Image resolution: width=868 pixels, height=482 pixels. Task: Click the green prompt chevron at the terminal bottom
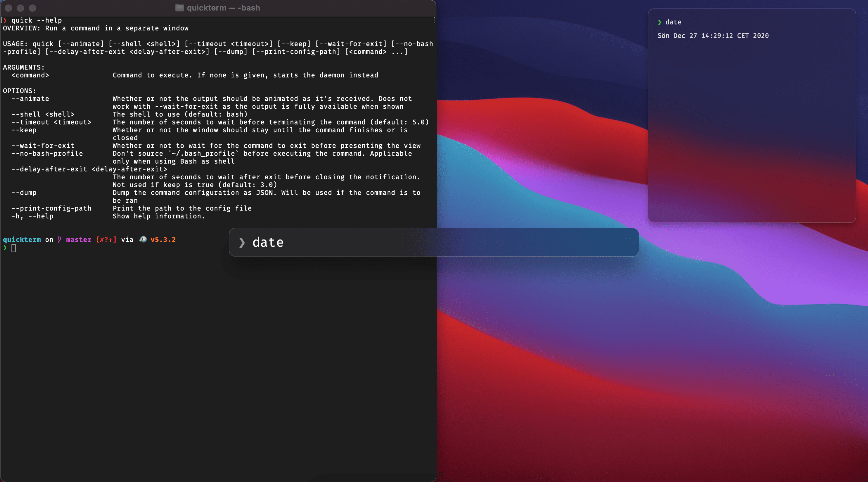pyautogui.click(x=5, y=248)
